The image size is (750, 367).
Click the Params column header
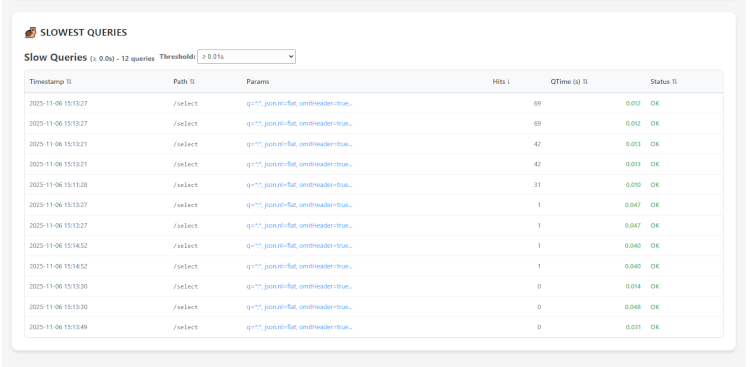258,82
